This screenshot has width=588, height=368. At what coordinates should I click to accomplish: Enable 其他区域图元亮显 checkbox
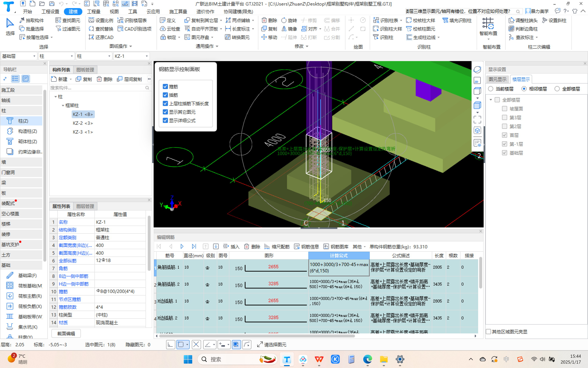pyautogui.click(x=489, y=332)
